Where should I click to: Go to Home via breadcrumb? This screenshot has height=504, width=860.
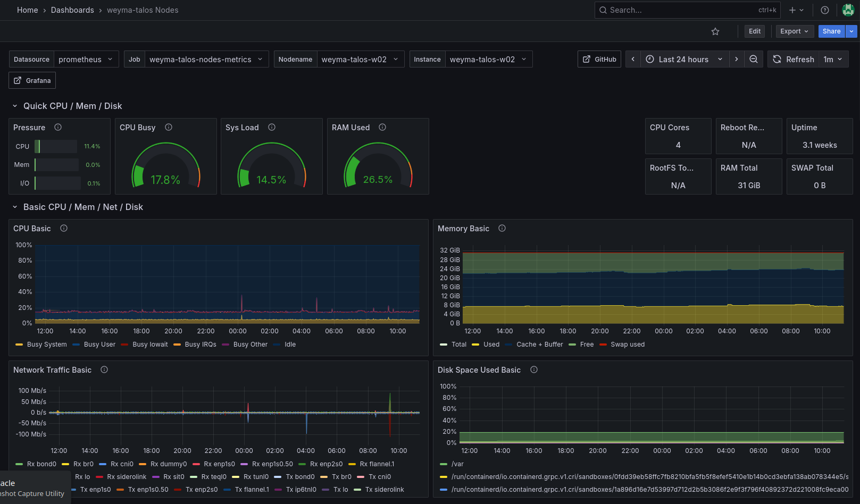tap(27, 10)
